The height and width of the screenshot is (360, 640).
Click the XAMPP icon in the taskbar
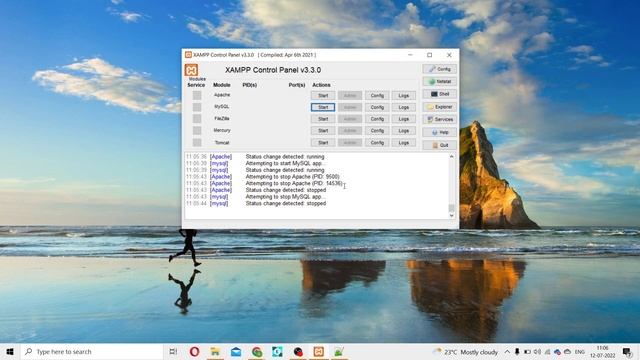(318, 351)
